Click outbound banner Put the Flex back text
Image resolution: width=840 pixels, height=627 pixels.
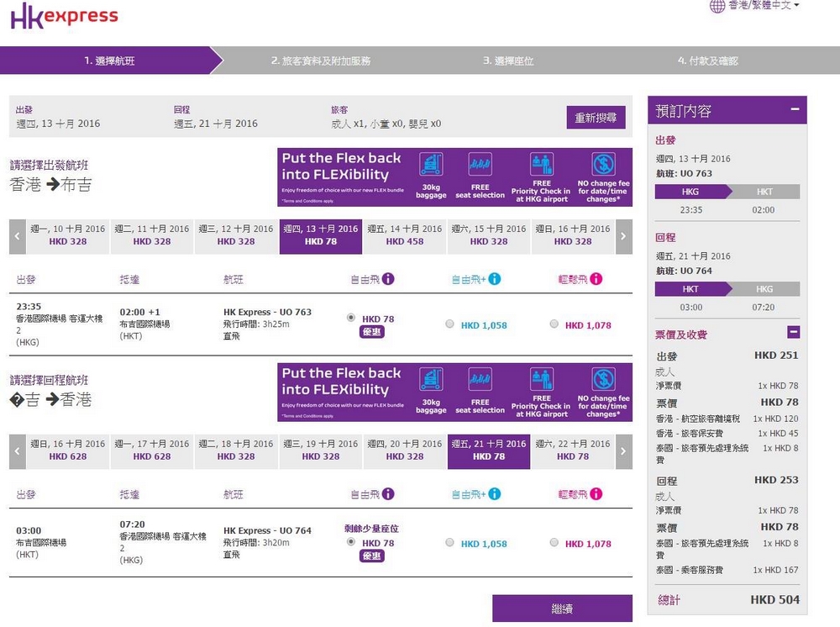(x=341, y=166)
